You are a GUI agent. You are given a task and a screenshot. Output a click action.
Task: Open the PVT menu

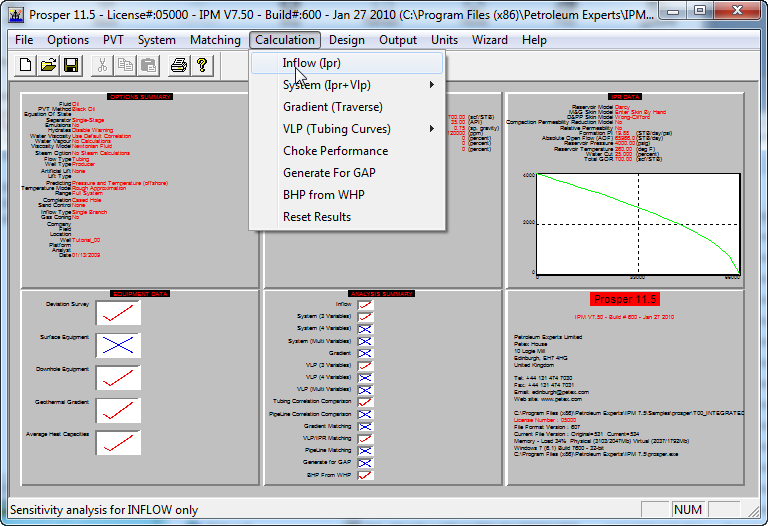click(x=113, y=40)
